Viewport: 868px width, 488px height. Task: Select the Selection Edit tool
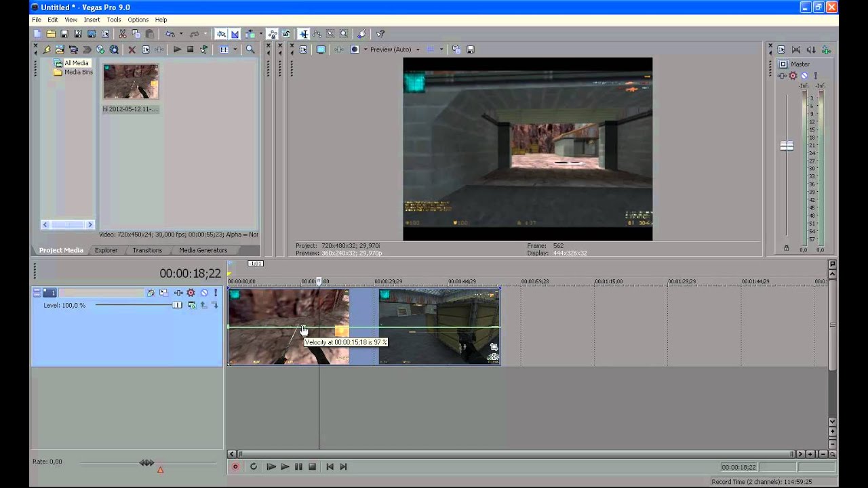coord(330,34)
